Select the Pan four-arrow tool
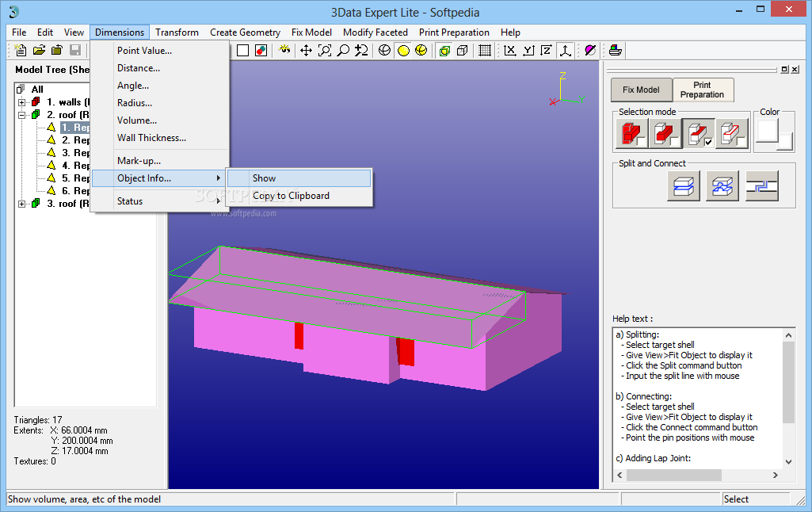The width and height of the screenshot is (812, 512). pyautogui.click(x=306, y=50)
